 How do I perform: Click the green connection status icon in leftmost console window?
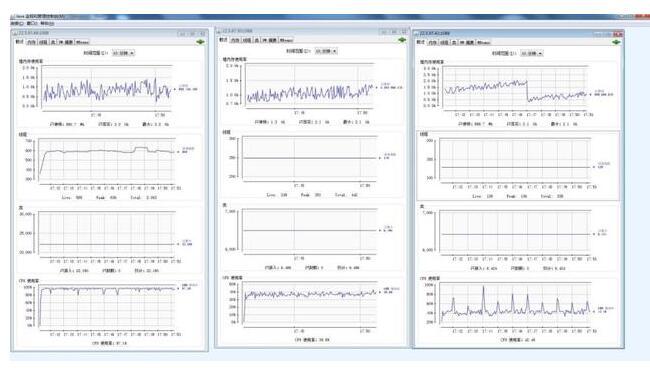201,42
